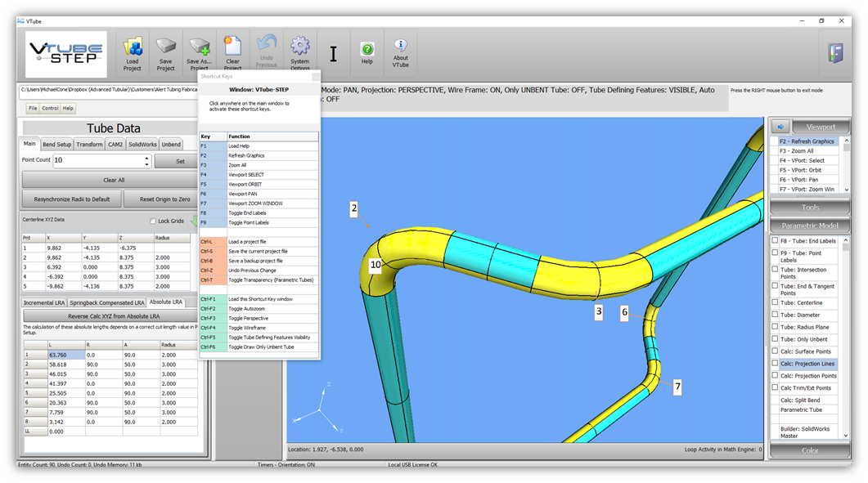
Task: Expand the Tools panel section
Action: point(810,208)
